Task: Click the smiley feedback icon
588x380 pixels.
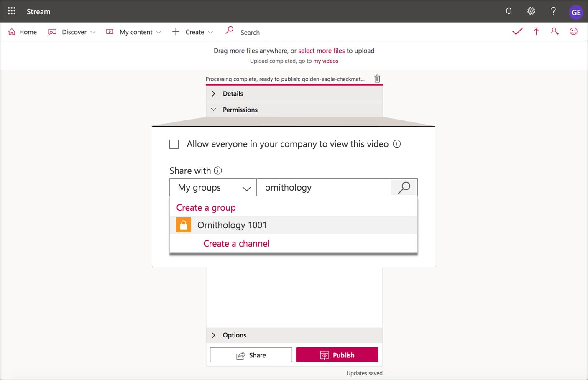Action: (573, 31)
